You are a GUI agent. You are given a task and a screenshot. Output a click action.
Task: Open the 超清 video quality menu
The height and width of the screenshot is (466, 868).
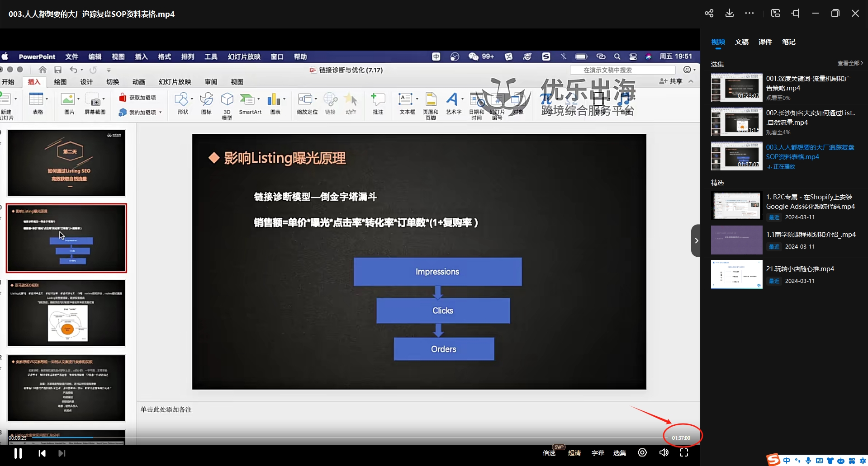coord(574,453)
